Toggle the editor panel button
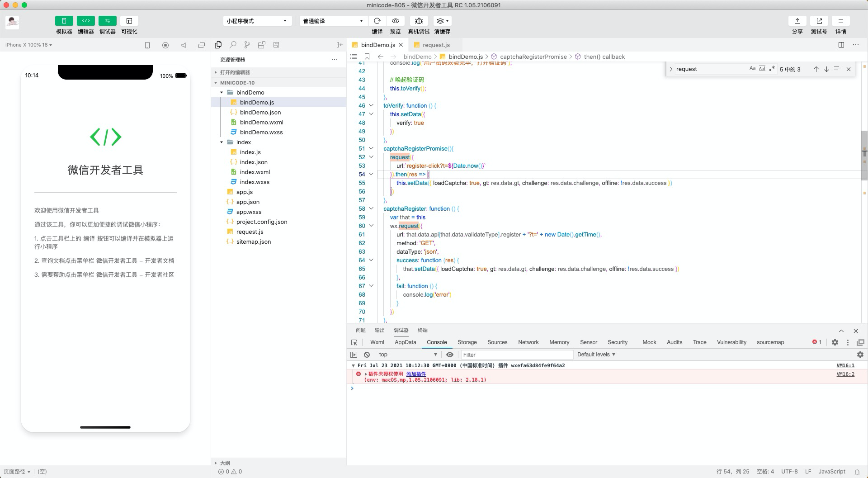The image size is (868, 478). [x=85, y=21]
